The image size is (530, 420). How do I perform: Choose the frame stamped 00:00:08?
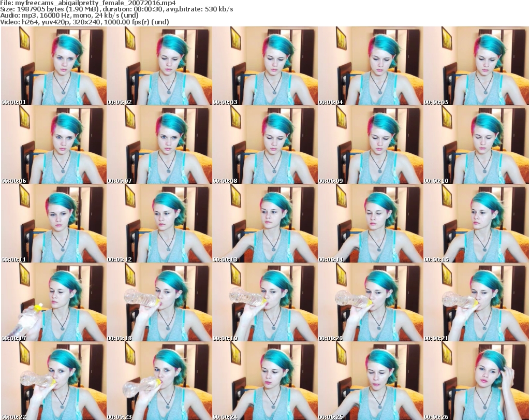pos(265,144)
